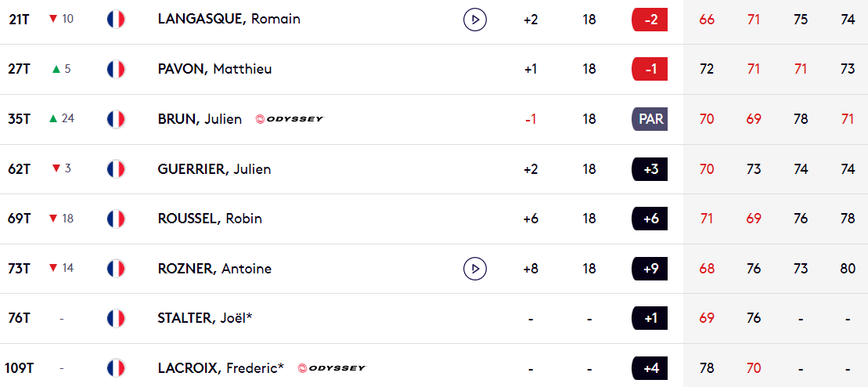Open player profile for GUERRIER, Julien

214,169
